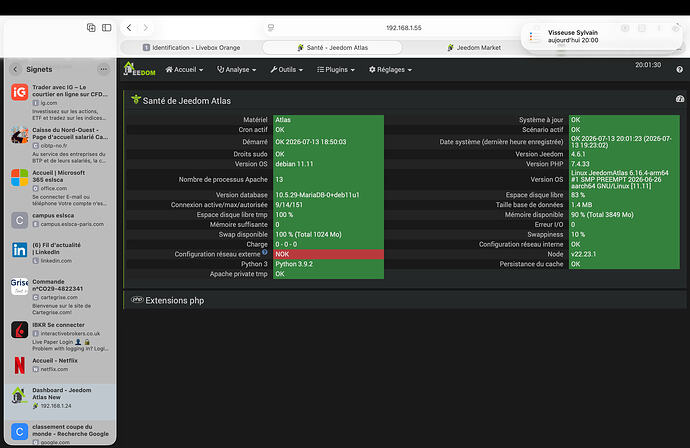Viewport: 690px width, 448px height.
Task: Open the Réglages dropdown menu
Action: [390, 70]
